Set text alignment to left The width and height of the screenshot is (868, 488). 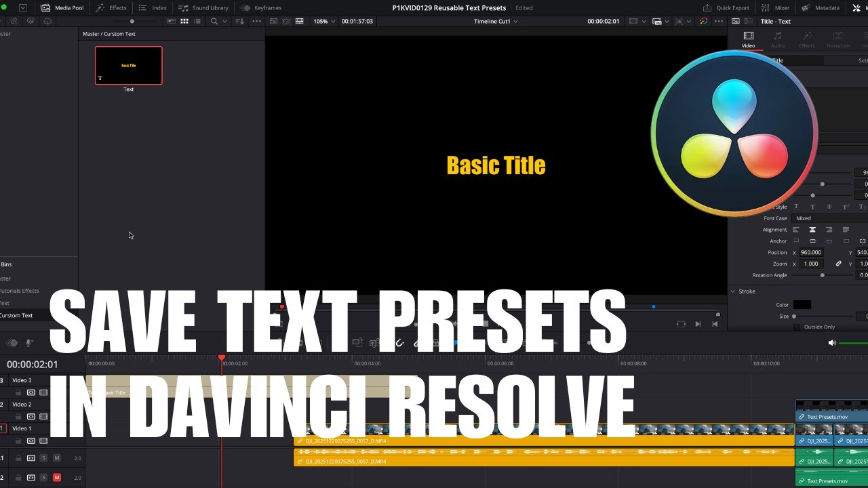pyautogui.click(x=796, y=230)
